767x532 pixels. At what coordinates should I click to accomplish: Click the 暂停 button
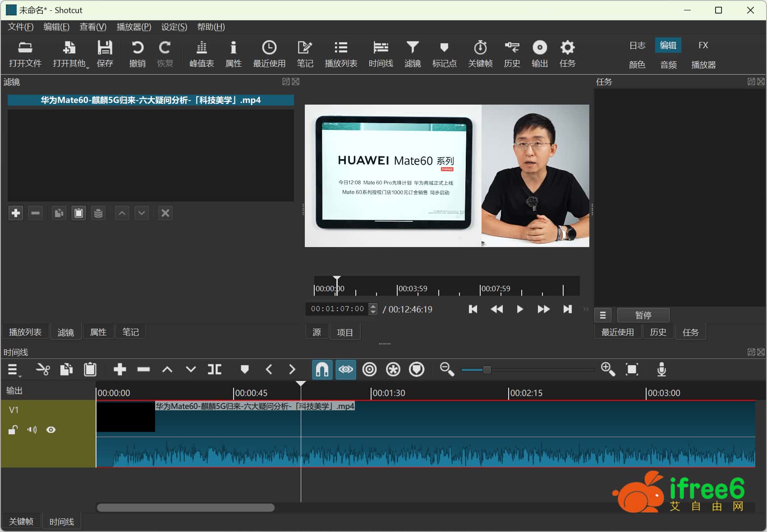643,315
